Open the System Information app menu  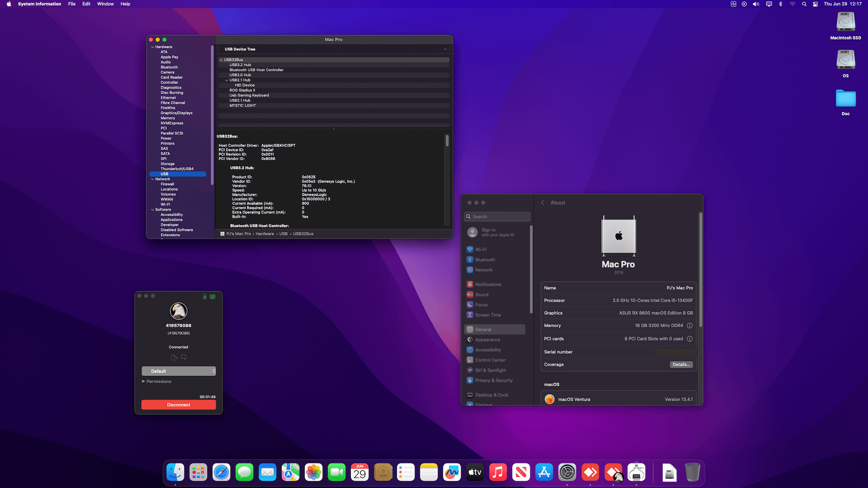click(x=39, y=4)
